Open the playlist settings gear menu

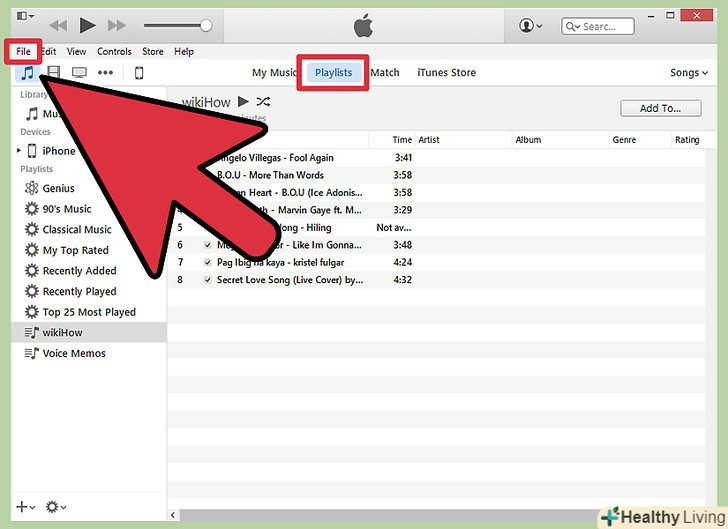click(56, 507)
